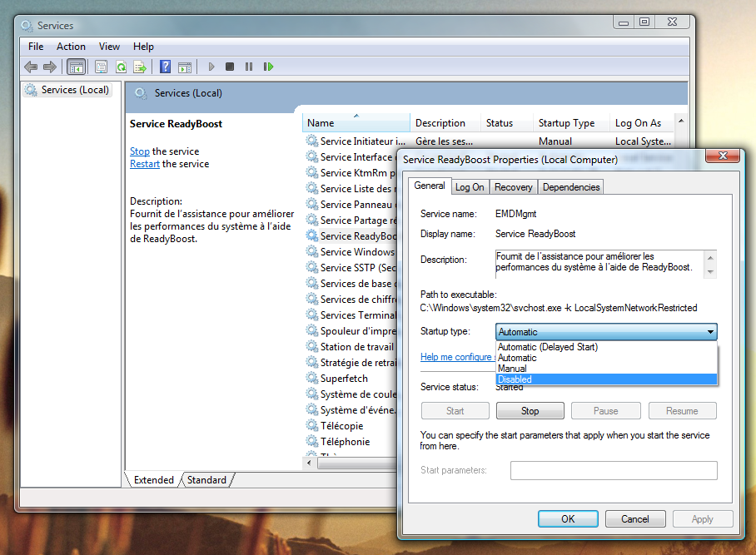
Task: Click the Cancel button
Action: (635, 519)
